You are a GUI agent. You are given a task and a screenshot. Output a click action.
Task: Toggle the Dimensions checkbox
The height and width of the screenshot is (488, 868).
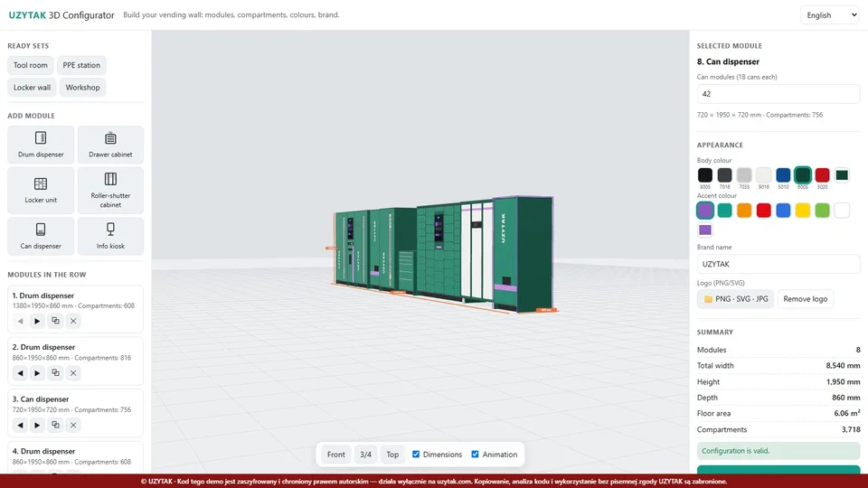(416, 455)
